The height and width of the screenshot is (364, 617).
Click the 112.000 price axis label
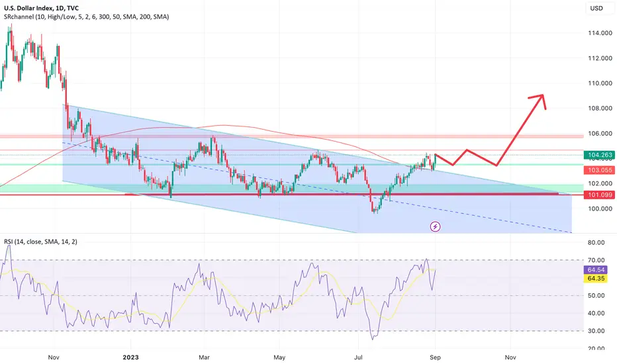(x=600, y=58)
